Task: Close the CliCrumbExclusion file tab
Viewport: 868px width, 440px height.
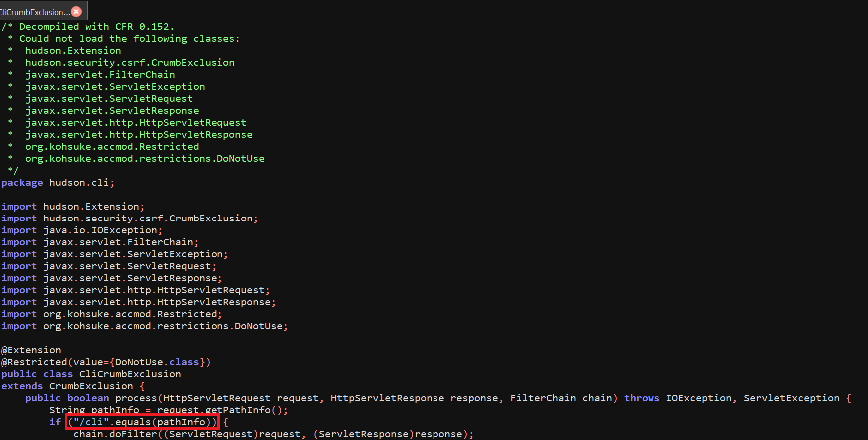Action: pos(76,12)
